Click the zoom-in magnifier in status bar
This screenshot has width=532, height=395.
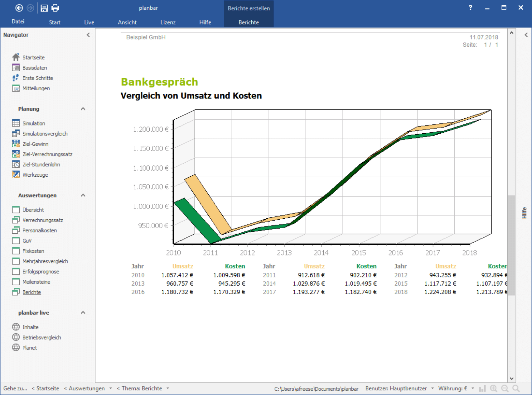pos(494,388)
